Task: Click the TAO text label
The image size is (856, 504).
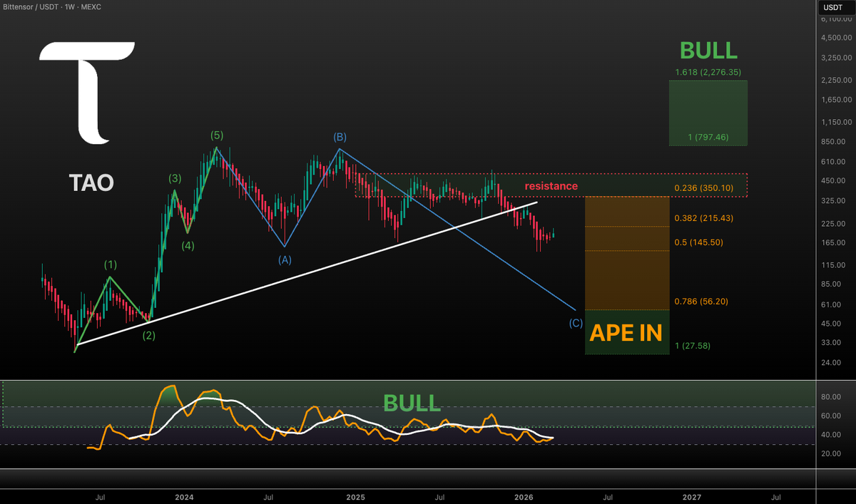Action: tap(91, 183)
